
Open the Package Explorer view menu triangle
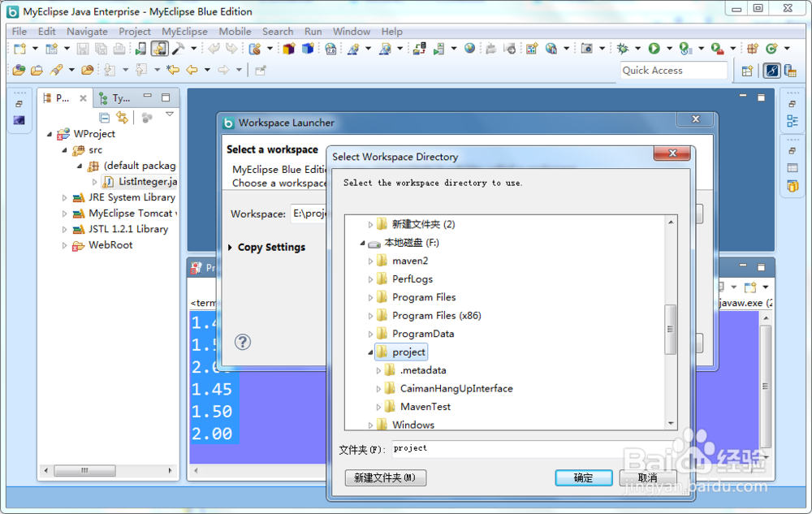coord(170,114)
